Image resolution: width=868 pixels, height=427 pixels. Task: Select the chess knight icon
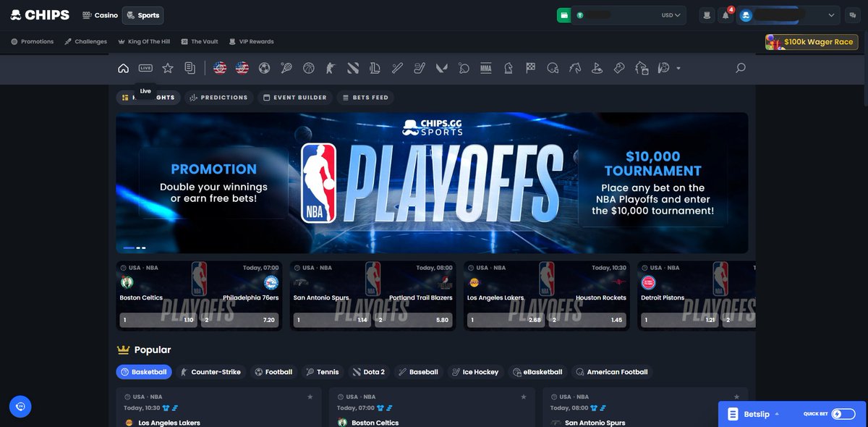click(509, 68)
